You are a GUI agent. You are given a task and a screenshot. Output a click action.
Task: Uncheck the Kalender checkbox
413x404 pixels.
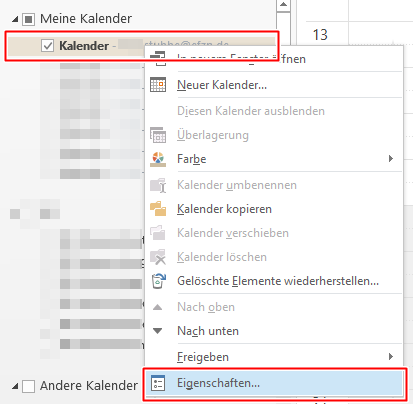47,46
